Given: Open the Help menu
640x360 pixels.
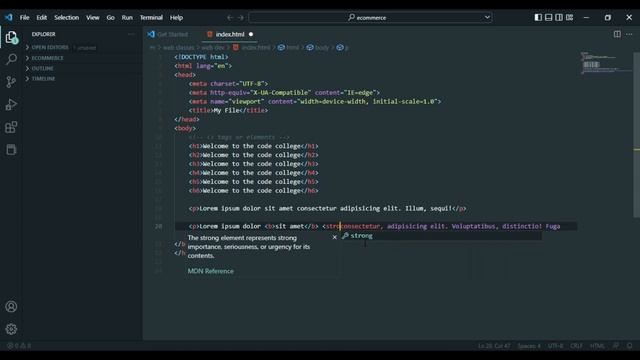Looking at the screenshot, I should pos(176,18).
